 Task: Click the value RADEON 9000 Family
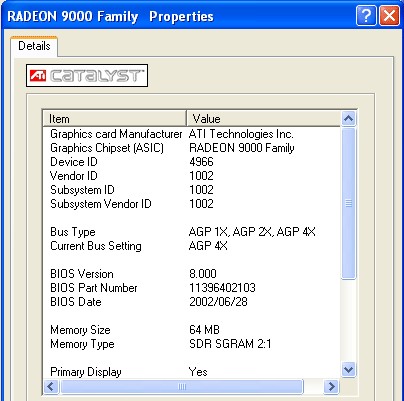(242, 148)
